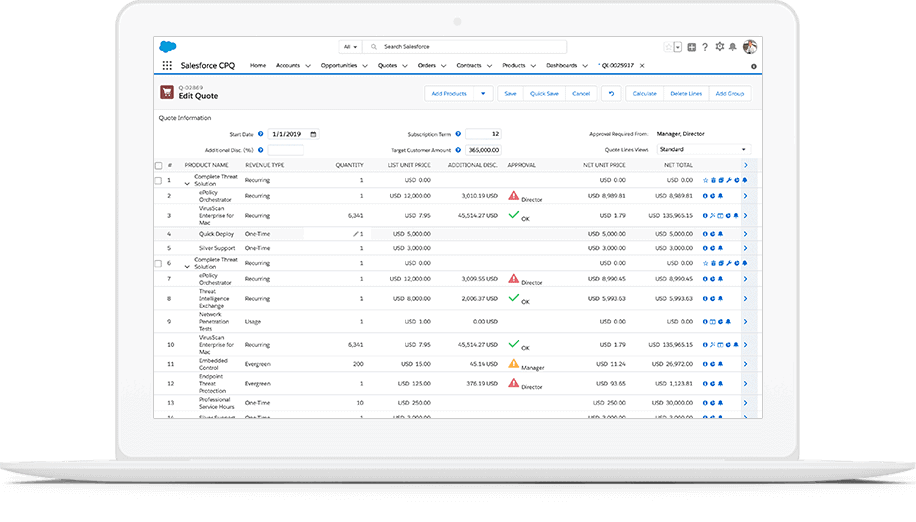The height and width of the screenshot is (522, 916).
Task: Open the Orders tab
Action: click(x=426, y=65)
